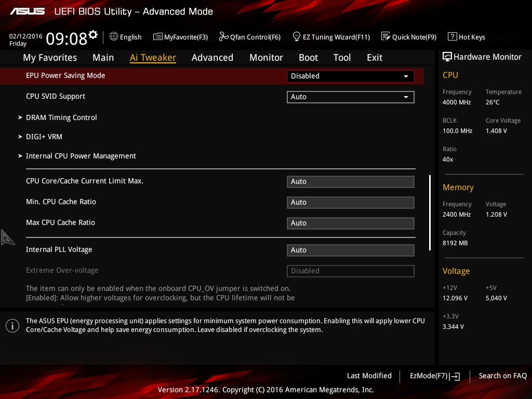Click the settings list scrollbar
532x399 pixels.
(x=430, y=212)
